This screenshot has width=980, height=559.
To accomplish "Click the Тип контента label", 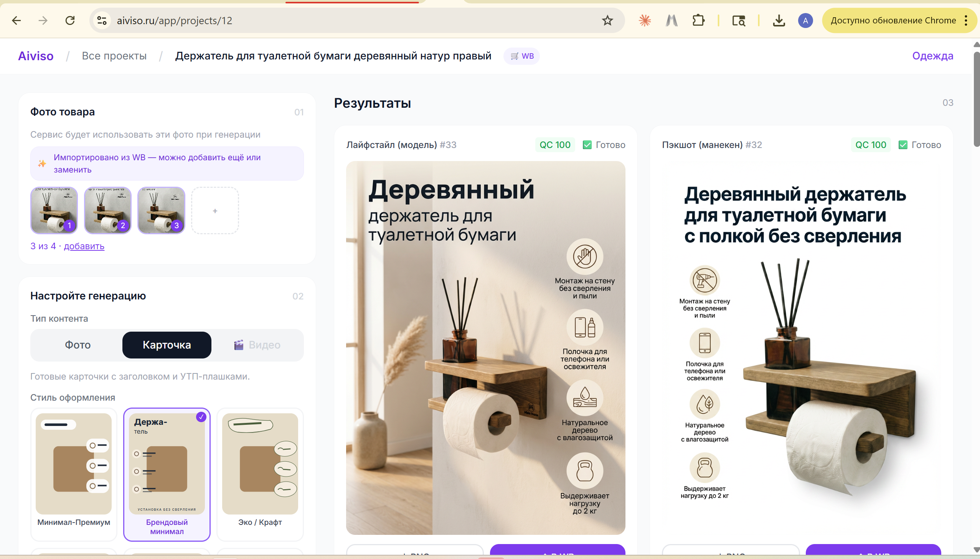I will click(x=59, y=318).
